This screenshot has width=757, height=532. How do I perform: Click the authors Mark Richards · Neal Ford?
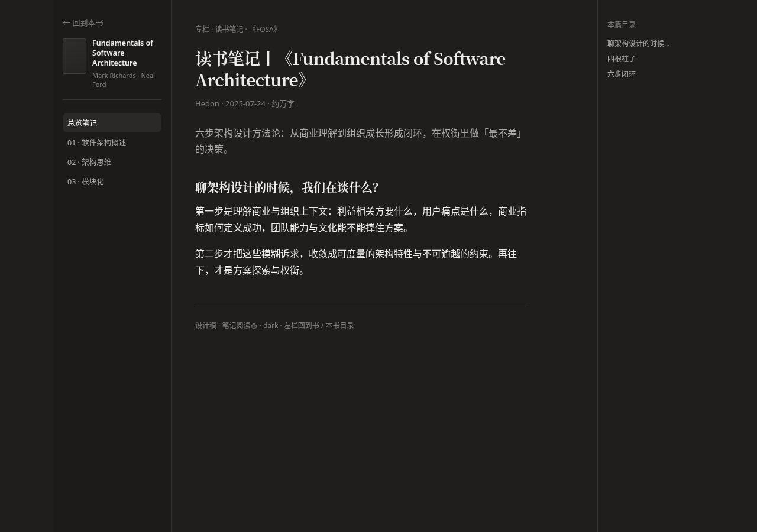pyautogui.click(x=124, y=80)
